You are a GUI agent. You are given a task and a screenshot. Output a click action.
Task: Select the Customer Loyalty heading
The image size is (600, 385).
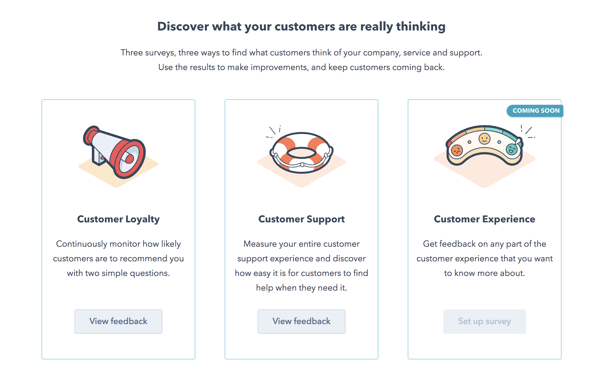(x=118, y=219)
